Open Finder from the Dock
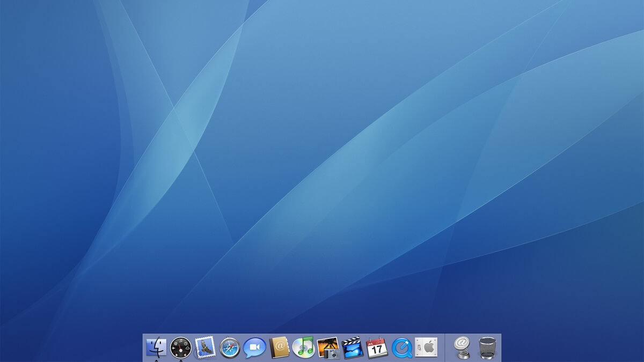Screen dimensions: 644x362 click(156, 348)
